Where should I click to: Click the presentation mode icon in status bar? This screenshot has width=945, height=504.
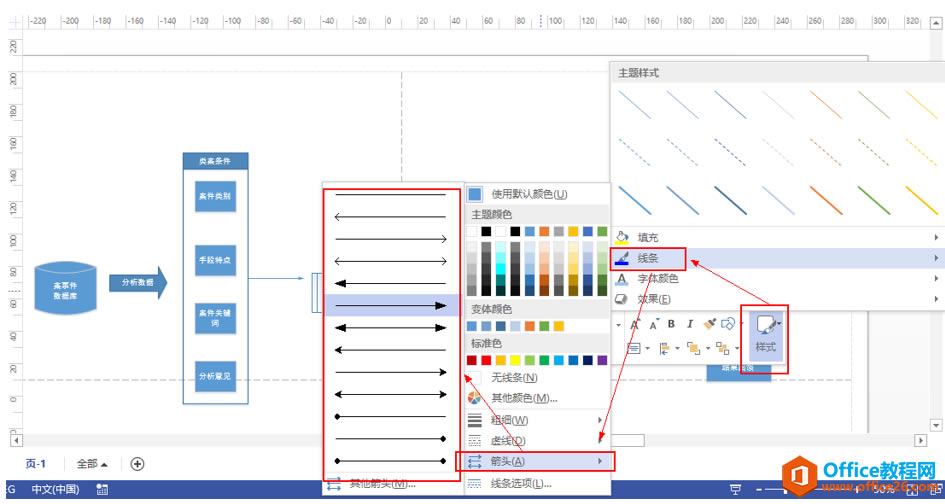[735, 490]
